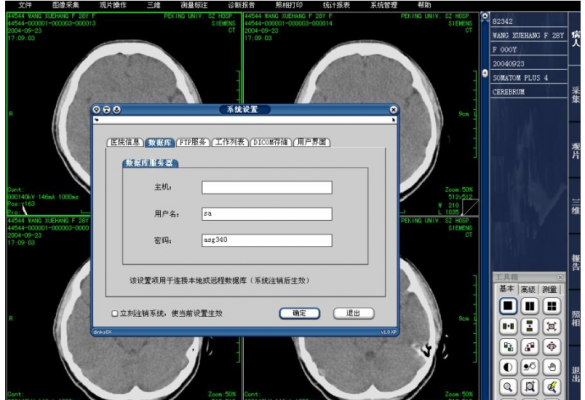The image size is (585, 400).
Task: Click the fit-to-window arrows tool icon
Action: pos(551,326)
